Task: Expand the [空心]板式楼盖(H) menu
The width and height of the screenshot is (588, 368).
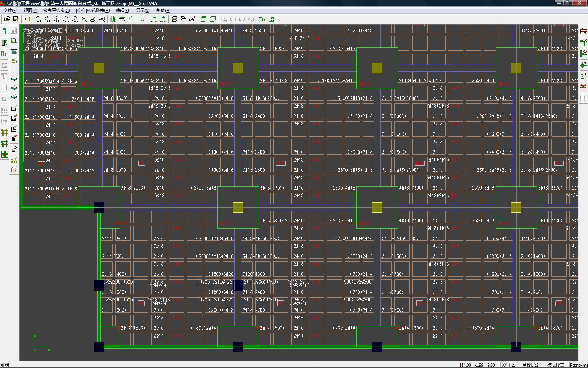Action: pos(93,11)
